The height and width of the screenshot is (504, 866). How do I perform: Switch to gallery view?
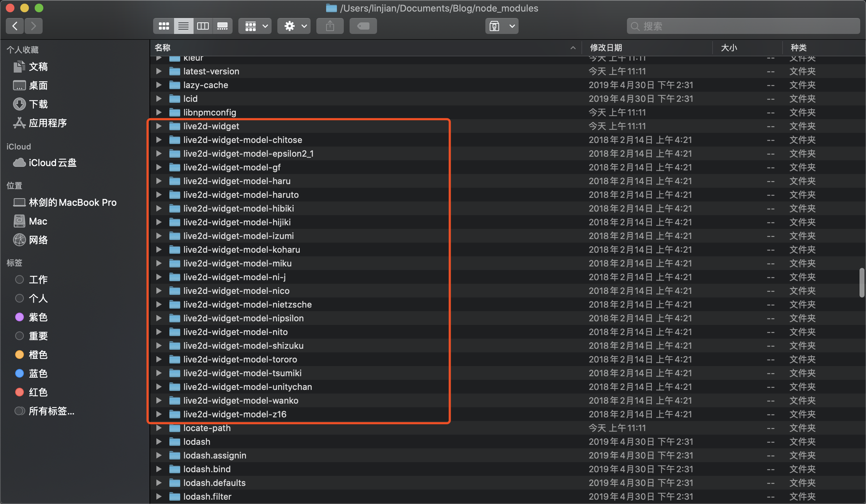click(222, 26)
